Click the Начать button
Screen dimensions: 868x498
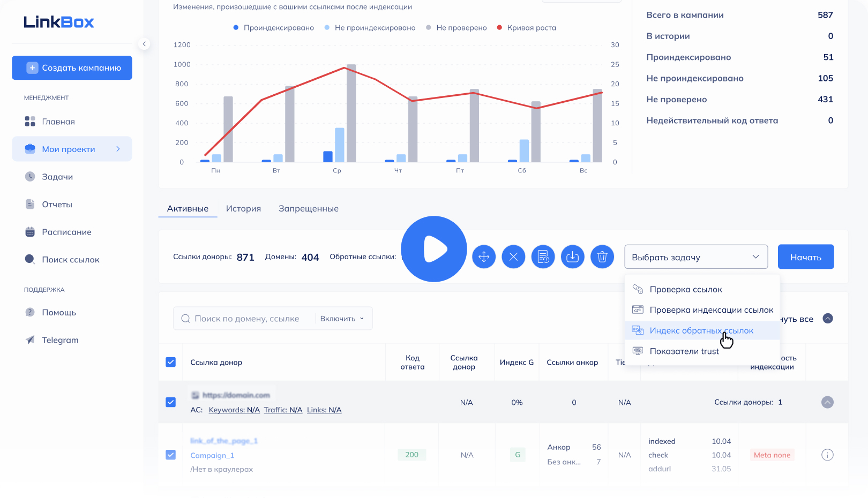click(805, 257)
